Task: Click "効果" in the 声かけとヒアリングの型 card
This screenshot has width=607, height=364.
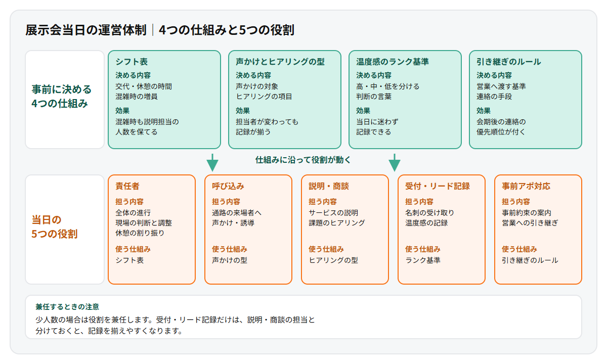Action: tap(243, 111)
